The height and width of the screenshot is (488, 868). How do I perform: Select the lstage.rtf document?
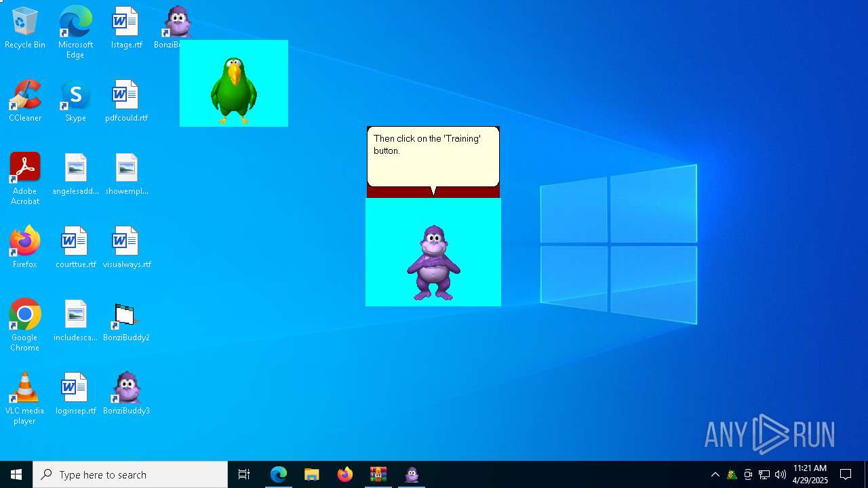[126, 28]
